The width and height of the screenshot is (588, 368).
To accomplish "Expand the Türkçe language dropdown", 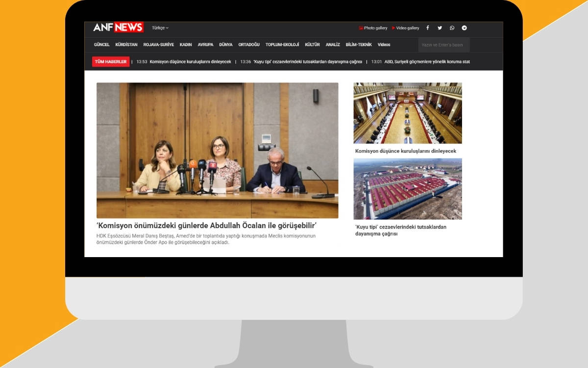I will [x=160, y=28].
